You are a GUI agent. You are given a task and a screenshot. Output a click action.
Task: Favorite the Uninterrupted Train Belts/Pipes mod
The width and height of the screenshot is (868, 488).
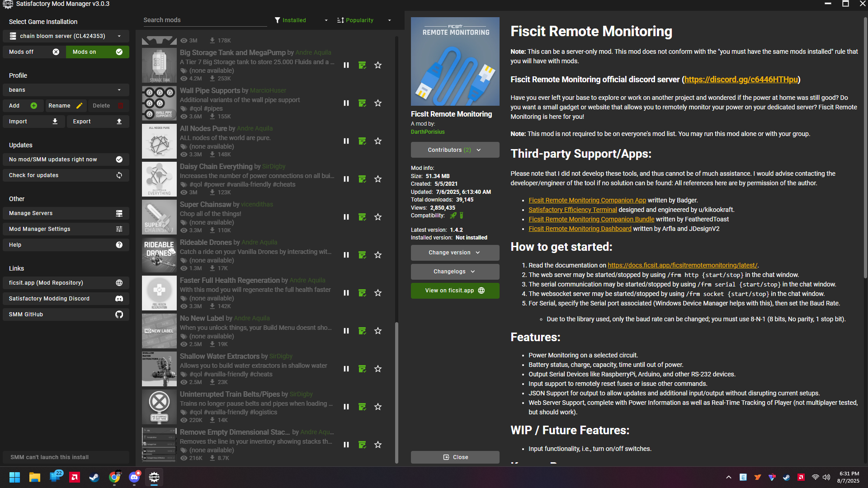tap(378, 407)
